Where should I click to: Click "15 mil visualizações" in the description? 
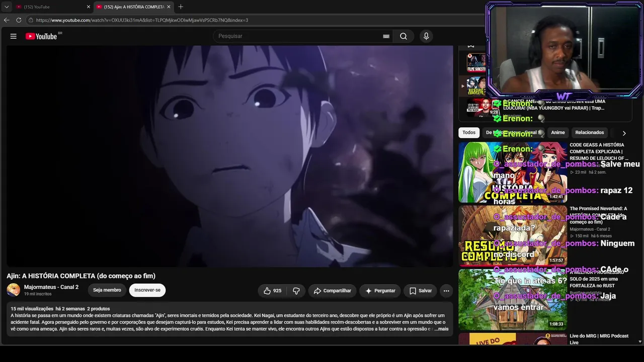tap(32, 309)
